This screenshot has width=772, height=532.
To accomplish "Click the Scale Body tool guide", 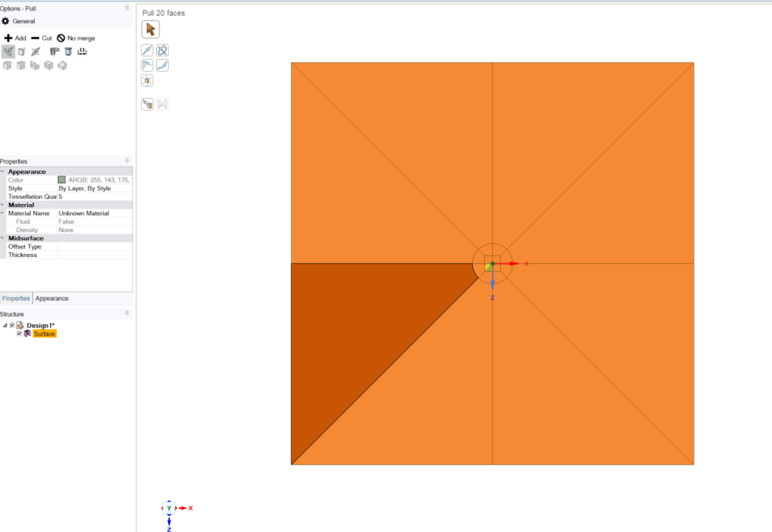I will click(x=148, y=81).
